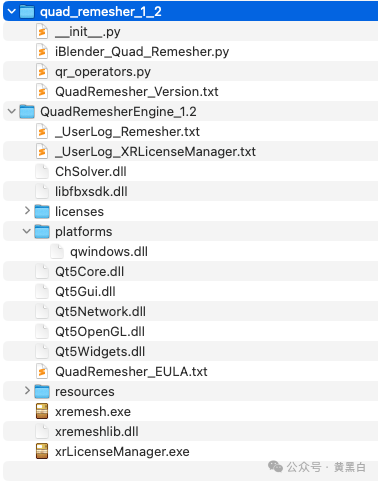Screen dimensions: 378x482
Task: Collapse the platforms folder chevron
Action: pyautogui.click(x=27, y=231)
